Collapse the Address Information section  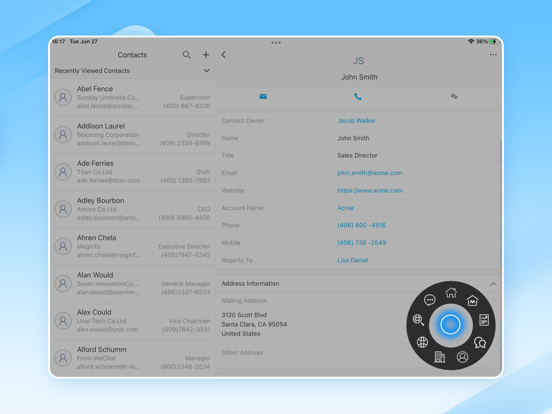493,284
